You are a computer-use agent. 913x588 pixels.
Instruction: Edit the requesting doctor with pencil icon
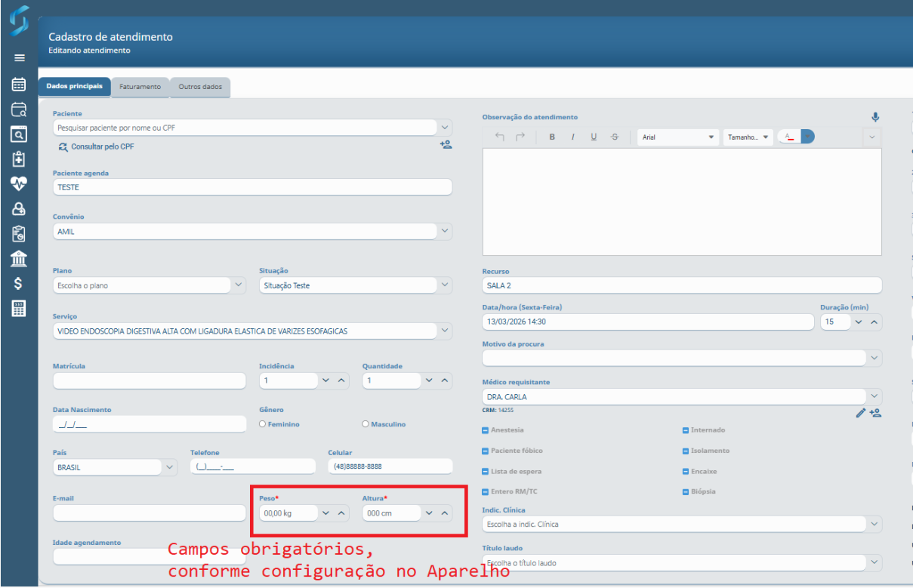click(860, 412)
